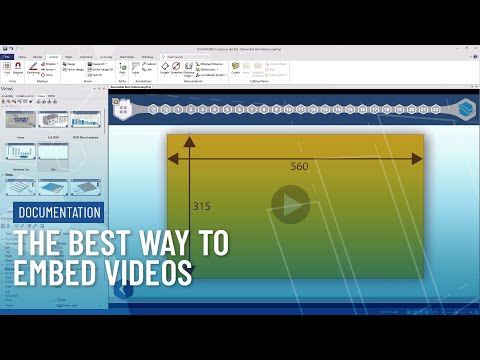Select the Diameter measurement tool

click(x=176, y=68)
